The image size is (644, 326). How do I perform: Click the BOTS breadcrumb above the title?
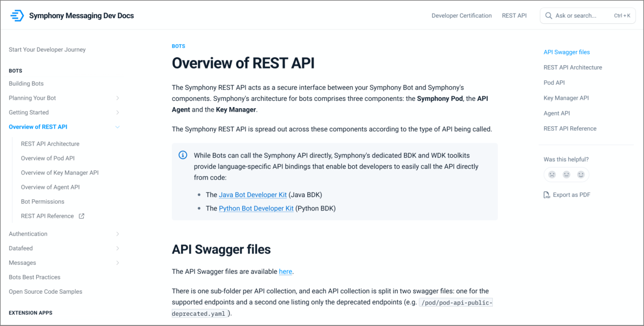click(178, 46)
